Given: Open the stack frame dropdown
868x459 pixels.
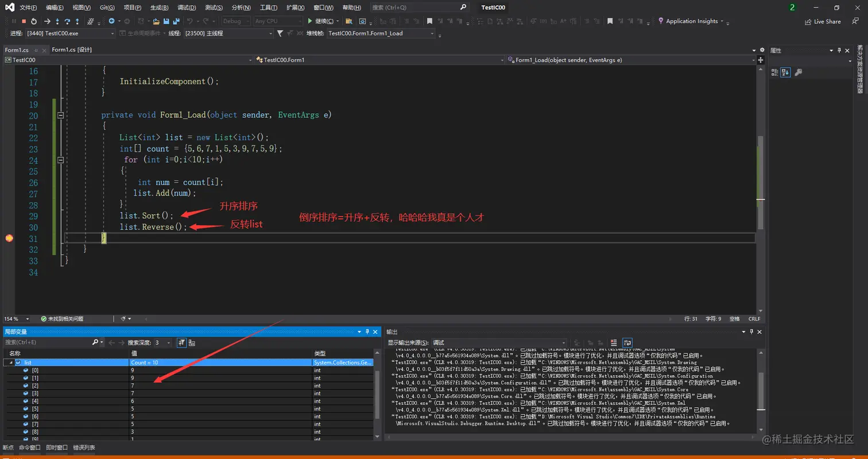Looking at the screenshot, I should [381, 33].
